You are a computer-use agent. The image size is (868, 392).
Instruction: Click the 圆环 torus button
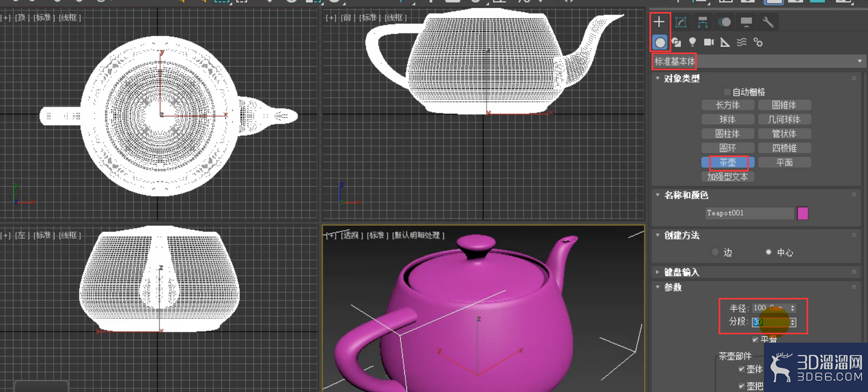727,148
